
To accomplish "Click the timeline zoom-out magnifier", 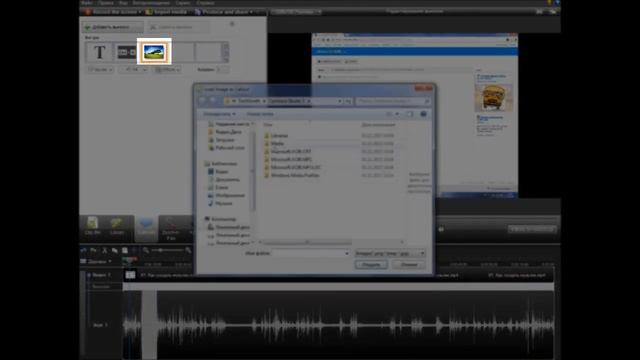I will [146, 250].
